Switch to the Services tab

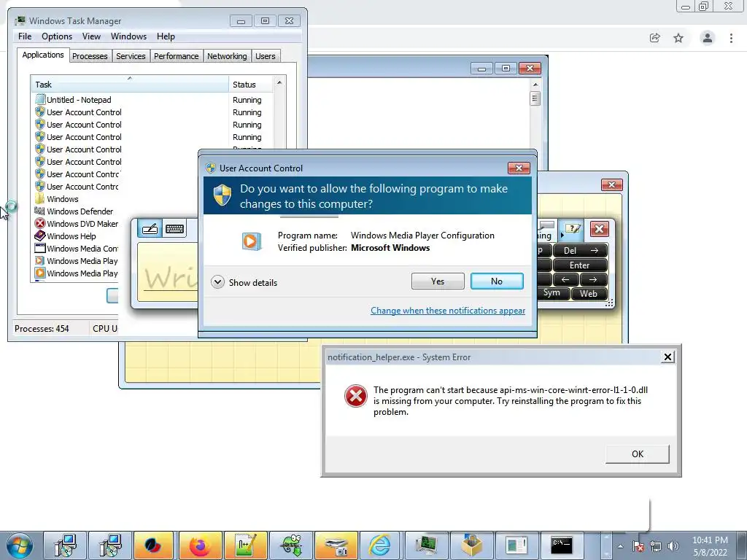coord(131,56)
